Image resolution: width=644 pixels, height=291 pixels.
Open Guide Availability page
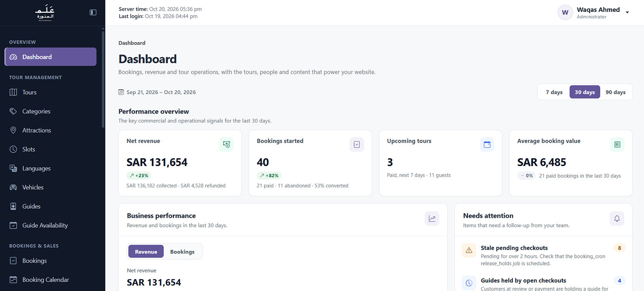51,225
